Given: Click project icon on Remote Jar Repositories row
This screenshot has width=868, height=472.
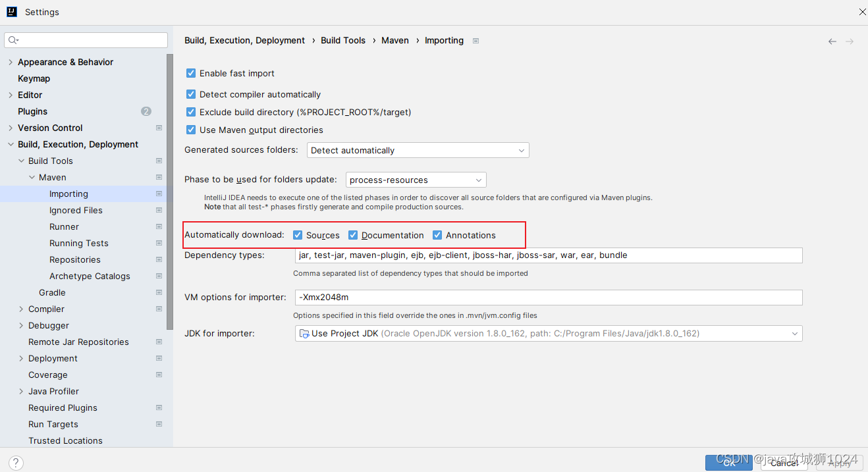Looking at the screenshot, I should (x=159, y=342).
